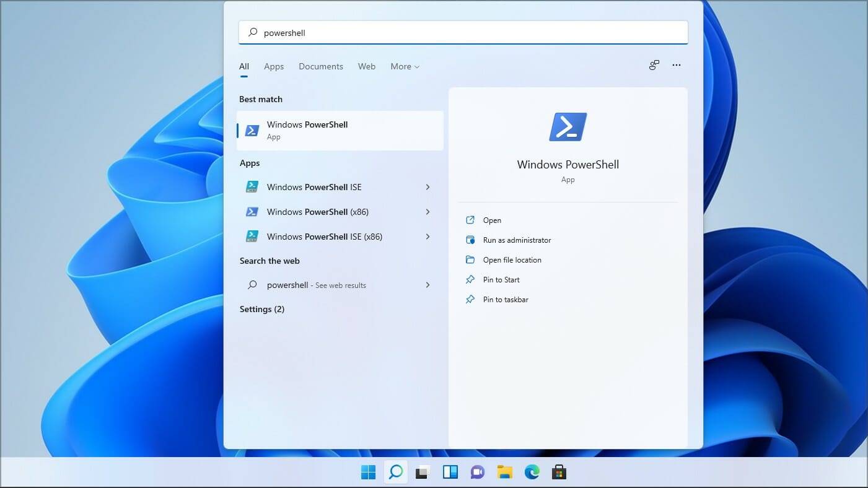Open the More filter dropdown

[x=405, y=66]
